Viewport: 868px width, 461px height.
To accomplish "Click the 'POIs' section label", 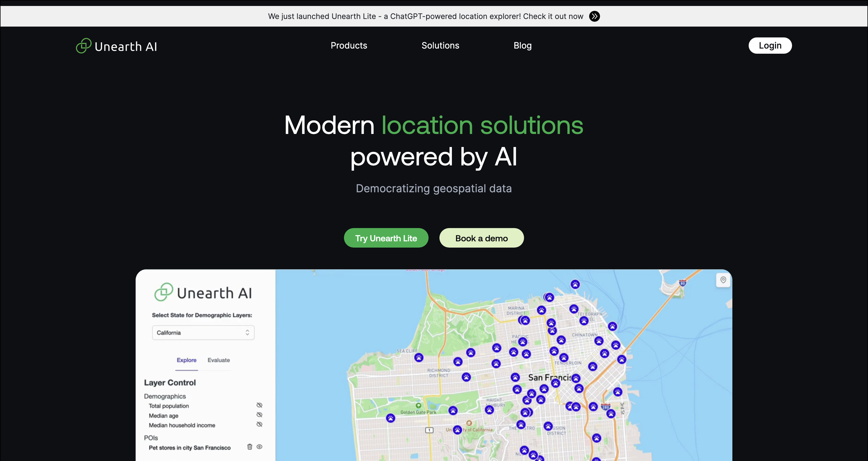I will (x=151, y=438).
